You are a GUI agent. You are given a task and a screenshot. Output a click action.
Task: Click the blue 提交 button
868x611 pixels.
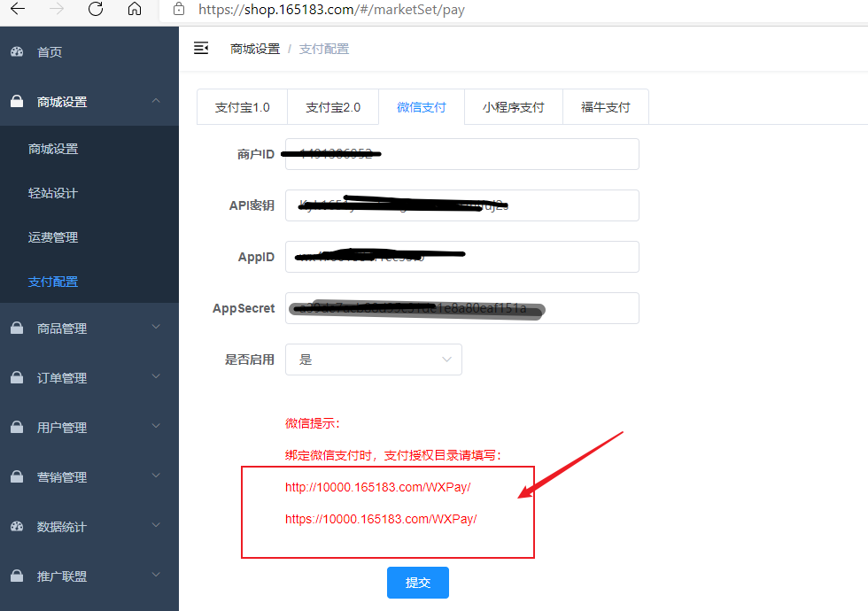pos(417,583)
